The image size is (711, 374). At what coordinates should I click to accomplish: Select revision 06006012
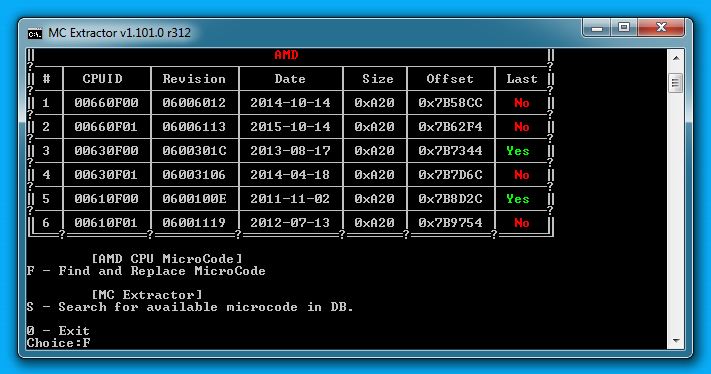(194, 103)
